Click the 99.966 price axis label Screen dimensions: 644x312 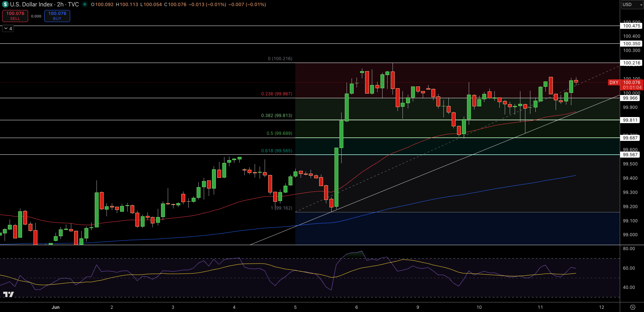630,98
